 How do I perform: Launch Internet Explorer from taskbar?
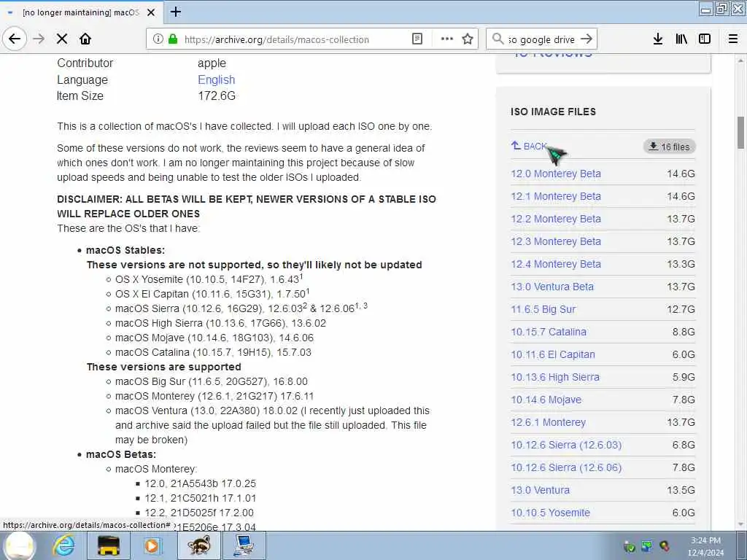64,545
